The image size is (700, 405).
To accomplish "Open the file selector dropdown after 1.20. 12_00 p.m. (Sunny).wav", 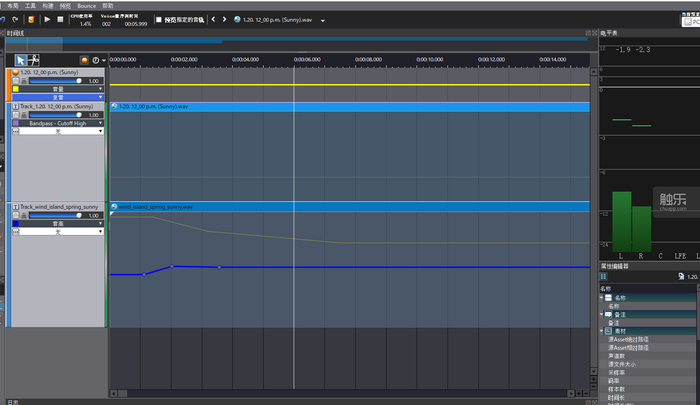I will point(323,19).
